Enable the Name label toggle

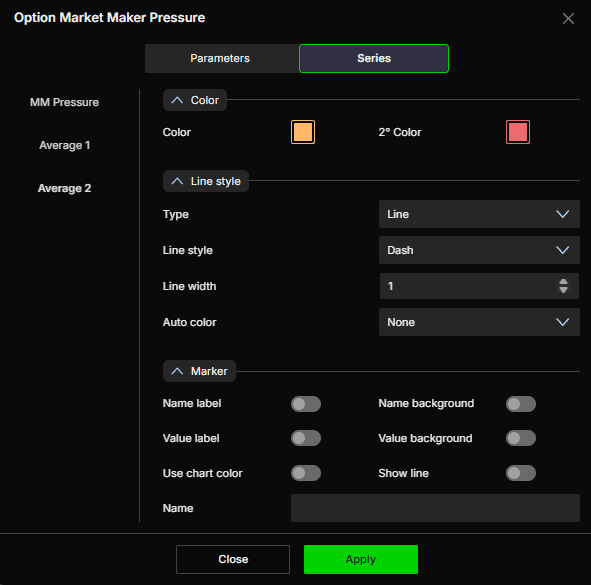[306, 404]
